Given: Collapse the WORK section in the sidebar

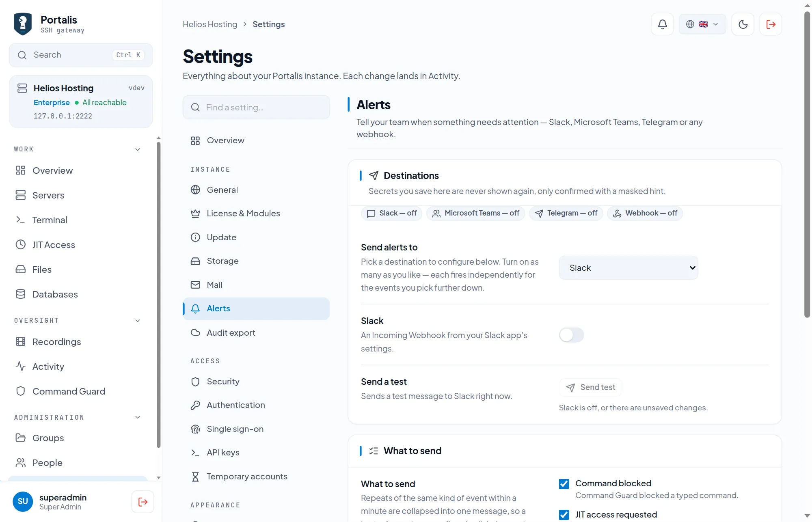Looking at the screenshot, I should [138, 149].
